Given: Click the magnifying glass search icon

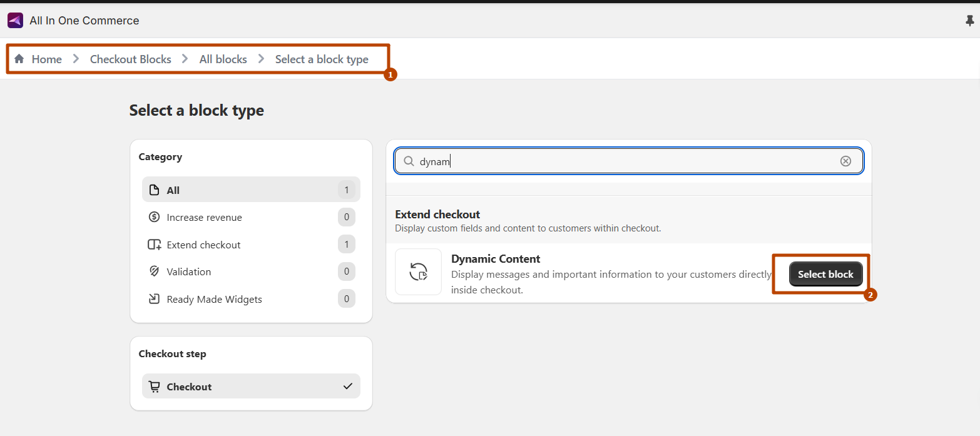Looking at the screenshot, I should coord(409,161).
